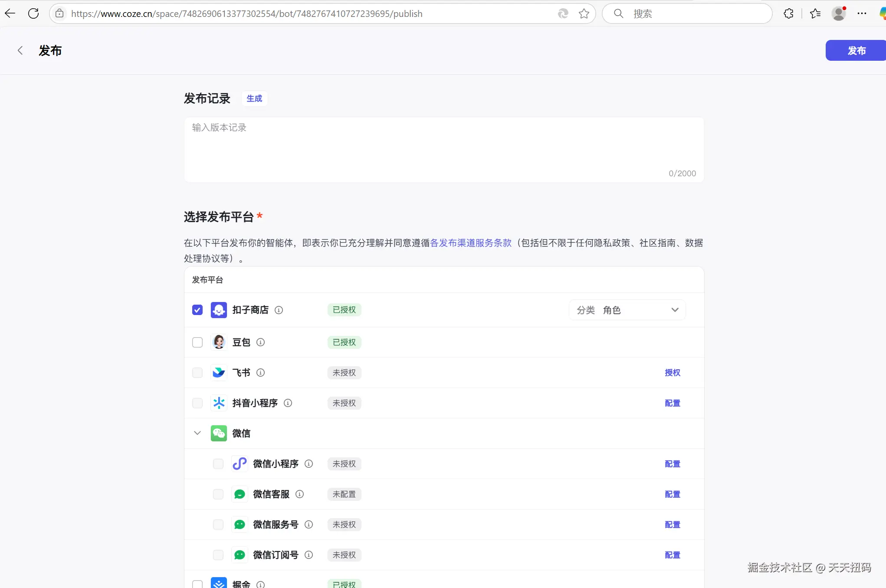The width and height of the screenshot is (886, 588).
Task: Click the 扣子商店 platform icon
Action: (x=219, y=310)
